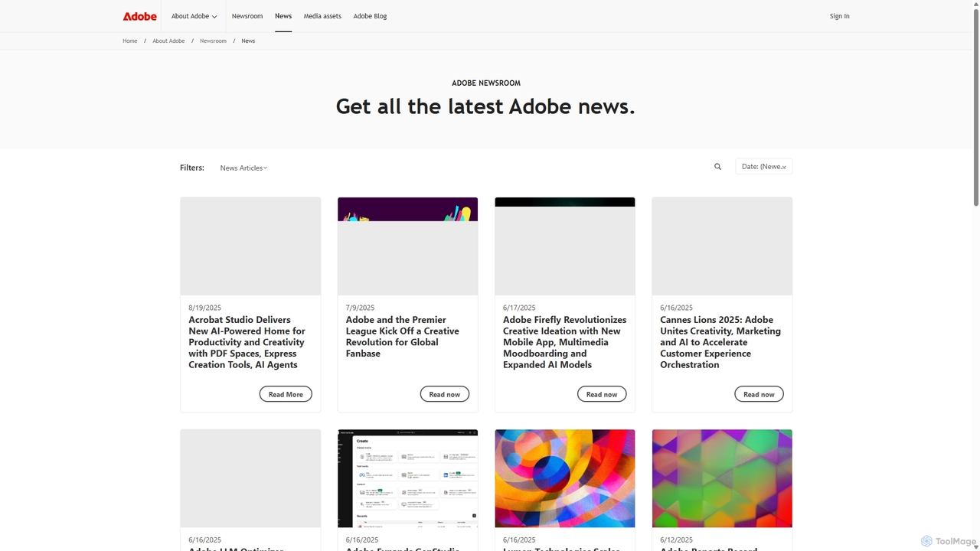Image resolution: width=980 pixels, height=551 pixels.
Task: Open Cannes Lions 2025 headline
Action: coord(720,342)
